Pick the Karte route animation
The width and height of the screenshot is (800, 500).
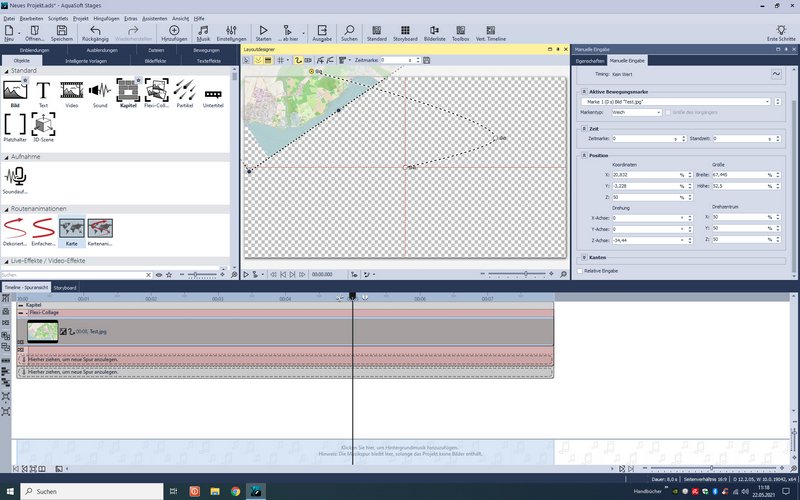tap(71, 230)
